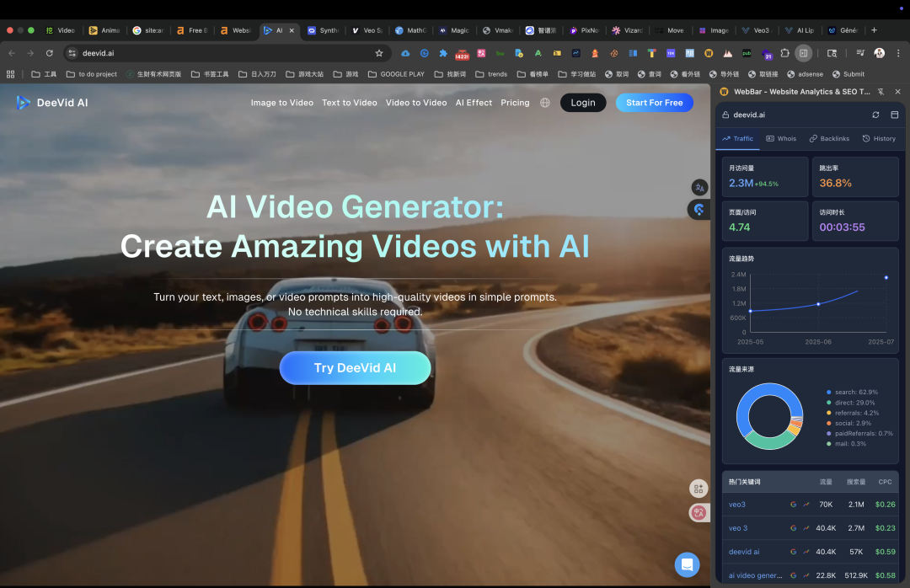Open the AI Effect nav item
This screenshot has height=588, width=910.
[x=474, y=103]
